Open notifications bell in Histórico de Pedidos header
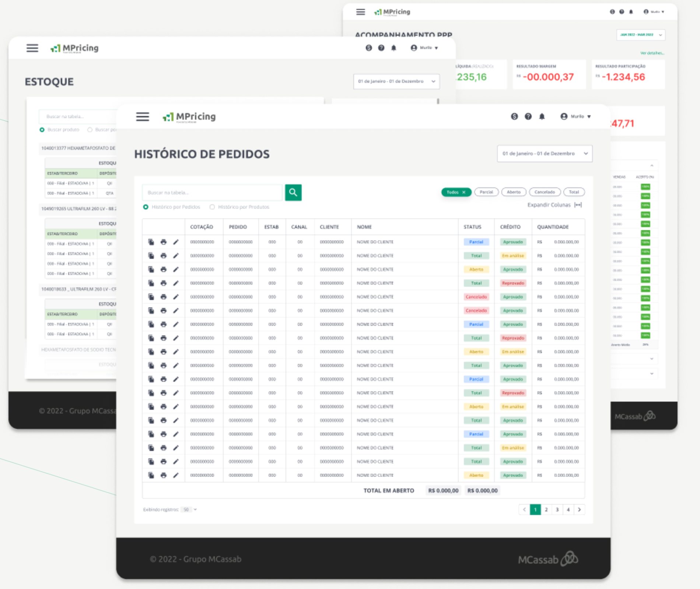Viewport: 700px width, 589px height. click(542, 116)
